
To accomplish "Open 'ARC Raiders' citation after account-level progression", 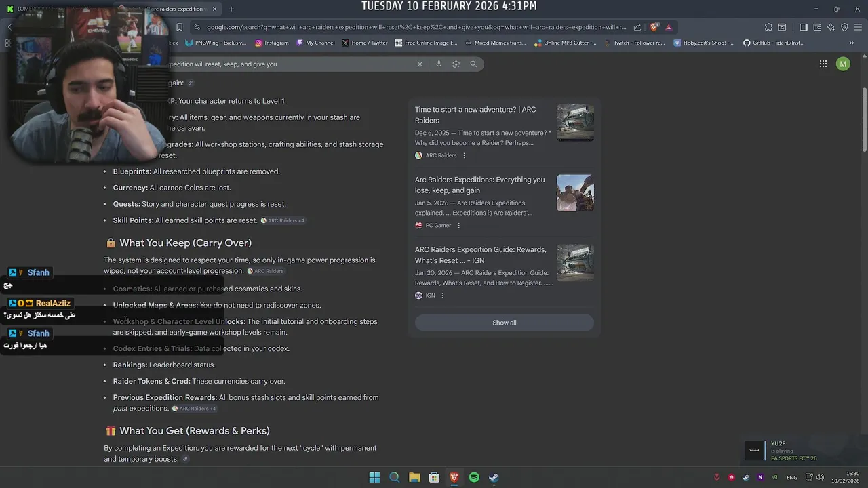I will (x=265, y=271).
